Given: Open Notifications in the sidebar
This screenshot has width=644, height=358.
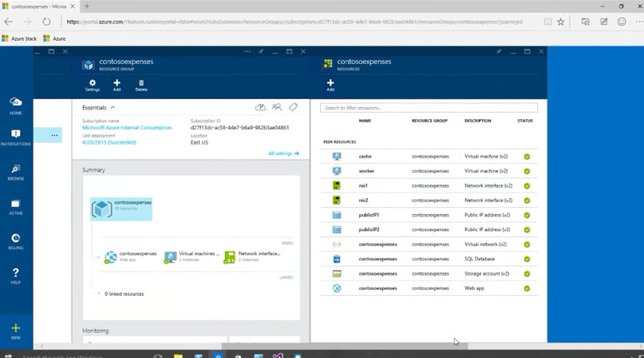Looking at the screenshot, I should (x=16, y=137).
